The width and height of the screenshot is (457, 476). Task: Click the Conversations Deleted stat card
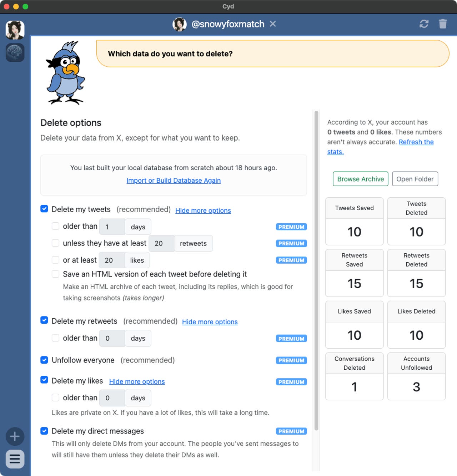(x=355, y=376)
